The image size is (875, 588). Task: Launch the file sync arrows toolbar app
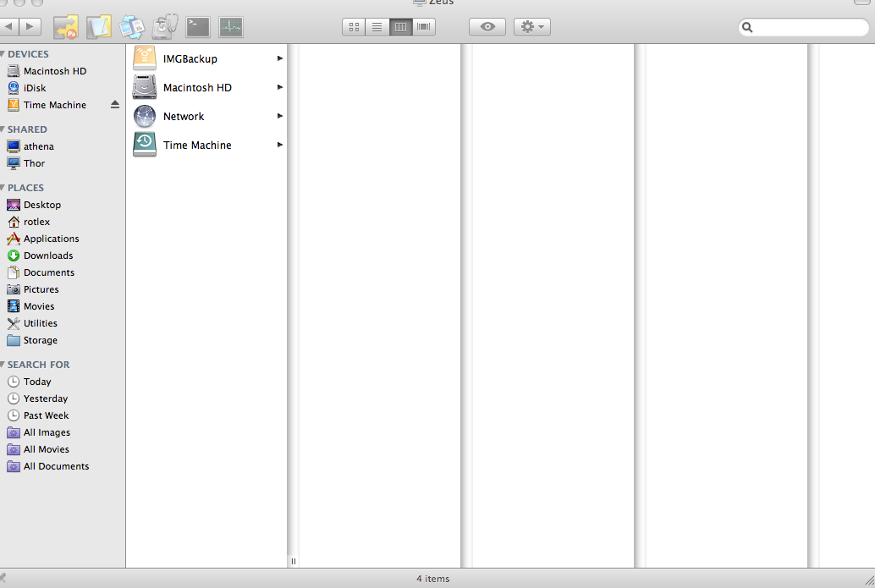click(x=132, y=27)
